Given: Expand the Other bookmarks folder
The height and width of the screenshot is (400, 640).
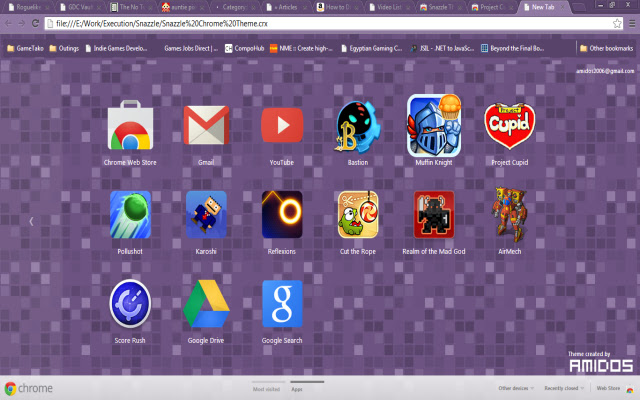Looking at the screenshot, I should pyautogui.click(x=607, y=48).
